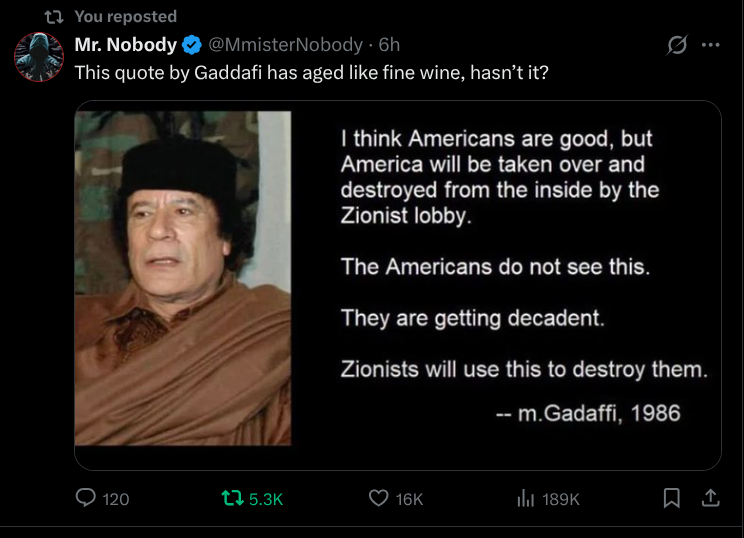744x538 pixels.
Task: Click the "You reposted" label
Action: click(x=125, y=16)
